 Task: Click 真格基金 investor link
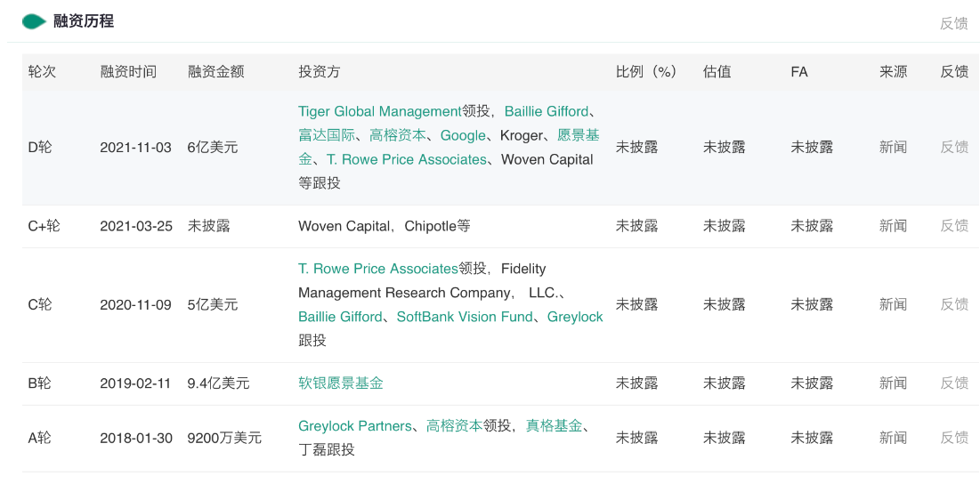point(554,426)
